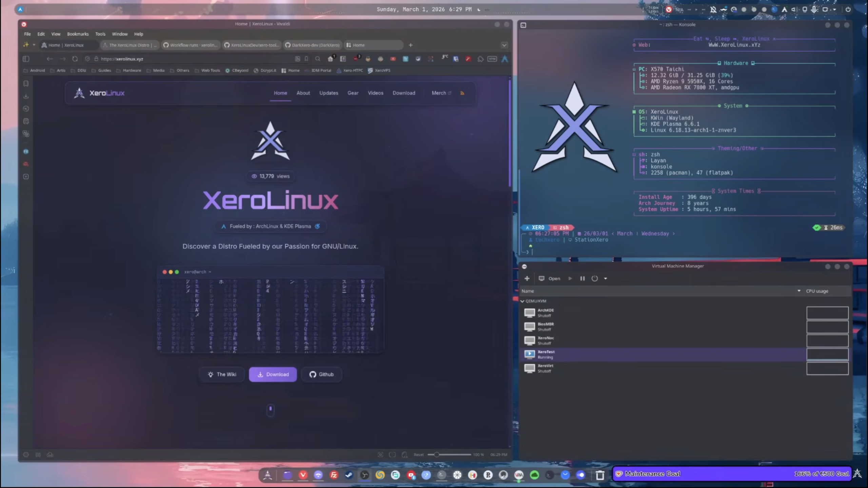
Task: Toggle the notification bell in the system tray
Action: click(x=713, y=9)
